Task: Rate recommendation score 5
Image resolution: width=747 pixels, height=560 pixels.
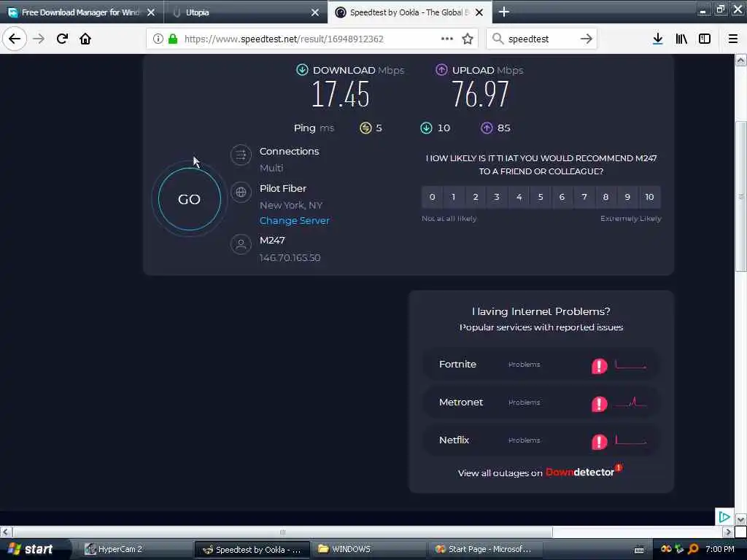Action: (x=541, y=197)
